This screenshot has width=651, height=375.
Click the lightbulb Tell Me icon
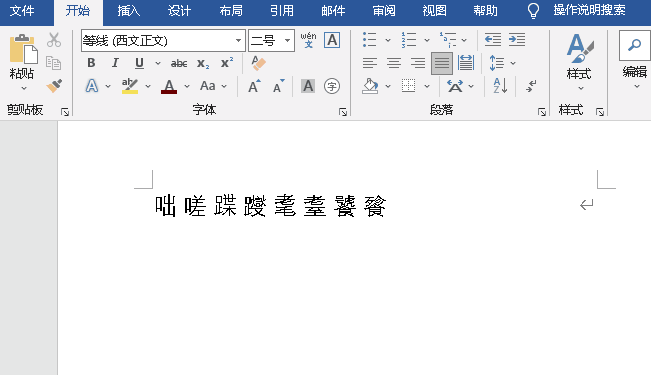click(x=533, y=11)
